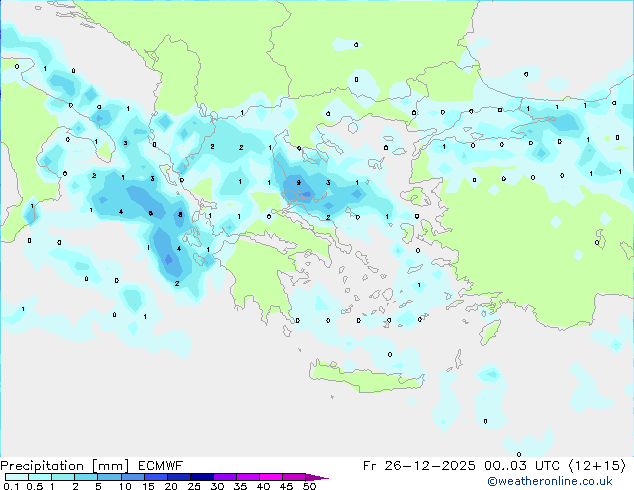This screenshot has width=634, height=490.
Task: Click the '(12+15)' forecast run text
Action: click(597, 466)
